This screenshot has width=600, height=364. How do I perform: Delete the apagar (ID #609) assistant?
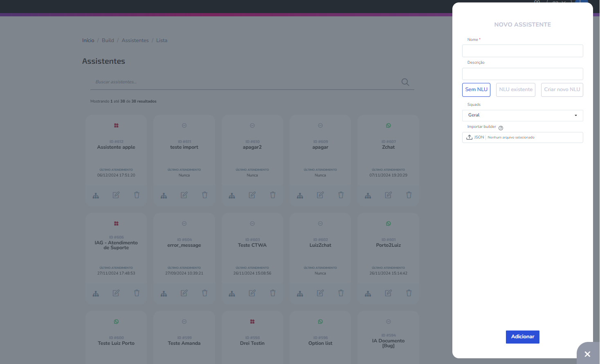[x=341, y=195]
